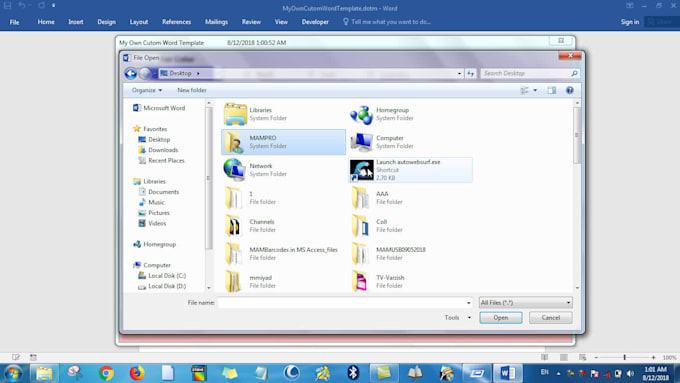Open the Organize dropdown menu
Viewport: 680px width, 383px height.
coord(147,90)
